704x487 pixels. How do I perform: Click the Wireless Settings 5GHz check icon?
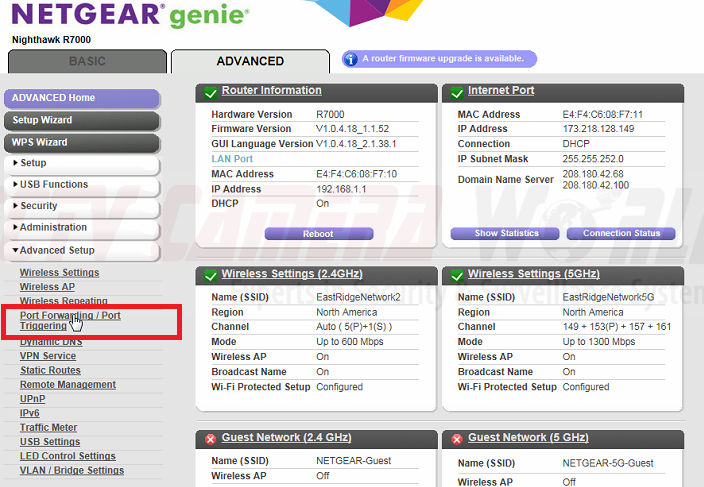[457, 276]
